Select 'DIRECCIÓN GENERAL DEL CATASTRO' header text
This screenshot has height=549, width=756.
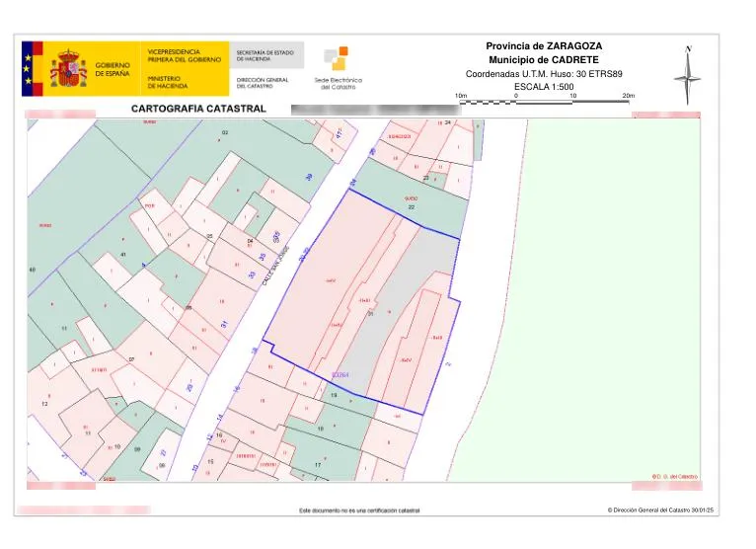pos(263,83)
